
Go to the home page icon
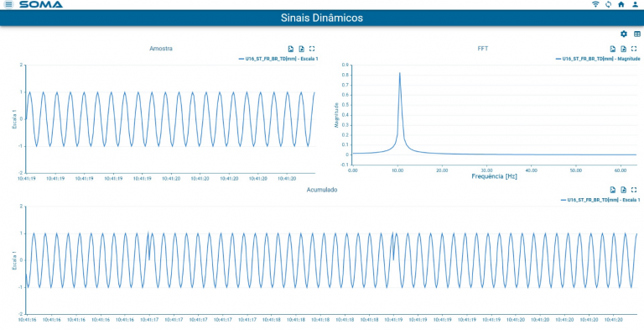[621, 4]
